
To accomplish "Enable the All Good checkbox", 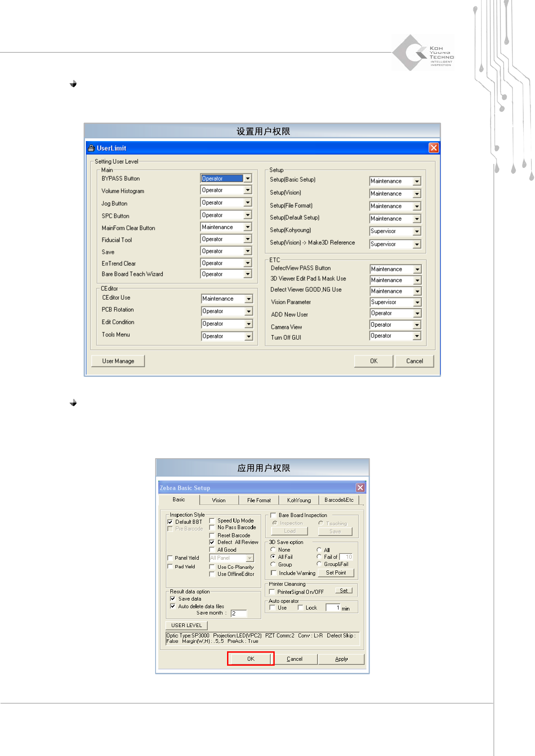I will coord(212,550).
